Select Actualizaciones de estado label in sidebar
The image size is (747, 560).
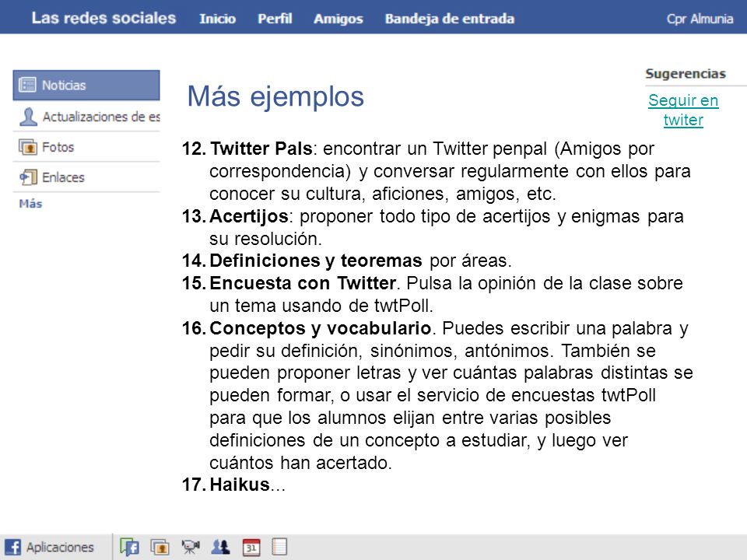101,117
